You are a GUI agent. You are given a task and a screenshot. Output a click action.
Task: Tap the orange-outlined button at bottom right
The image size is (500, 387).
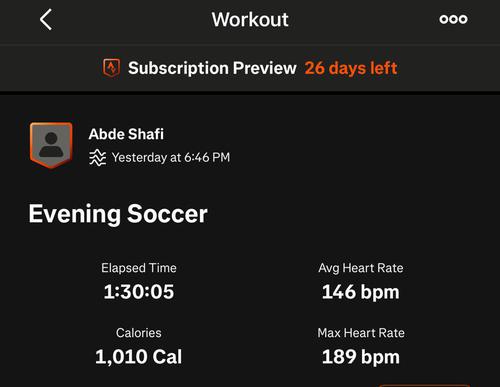coord(424,385)
